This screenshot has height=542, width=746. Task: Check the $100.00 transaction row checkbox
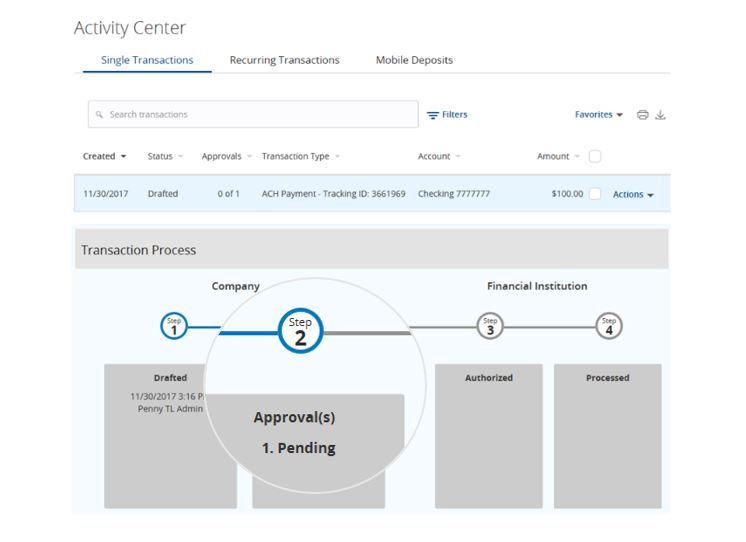click(x=595, y=194)
